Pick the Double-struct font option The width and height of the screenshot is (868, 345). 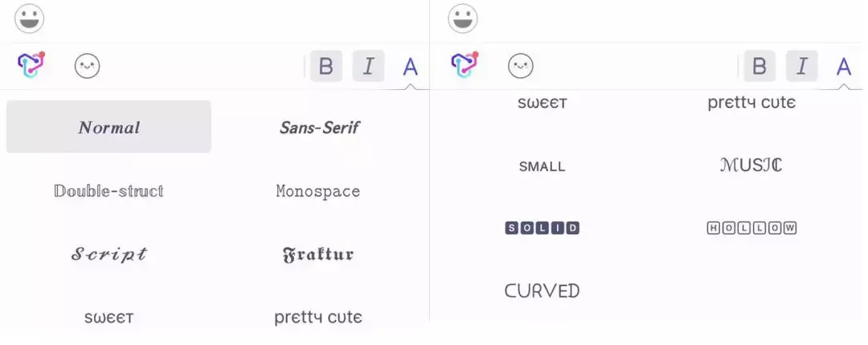coord(108,191)
